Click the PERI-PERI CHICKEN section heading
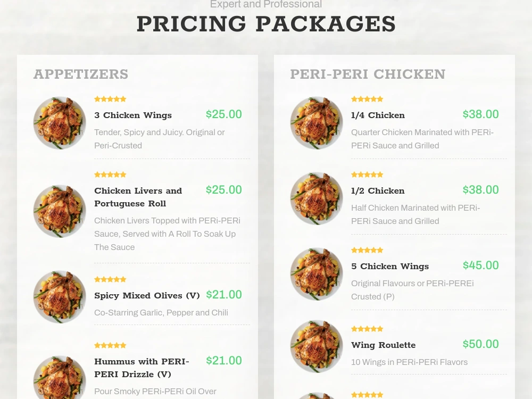Image resolution: width=532 pixels, height=399 pixels. click(368, 74)
